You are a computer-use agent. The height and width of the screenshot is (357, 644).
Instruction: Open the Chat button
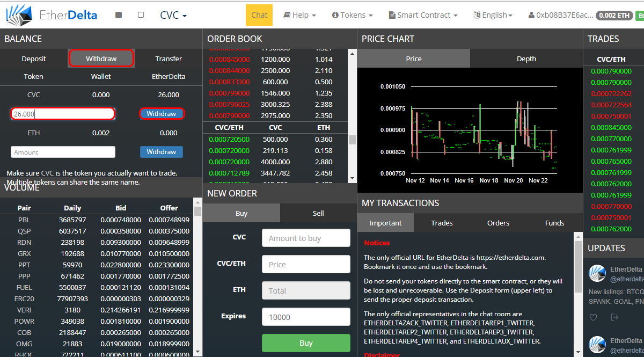(x=259, y=15)
